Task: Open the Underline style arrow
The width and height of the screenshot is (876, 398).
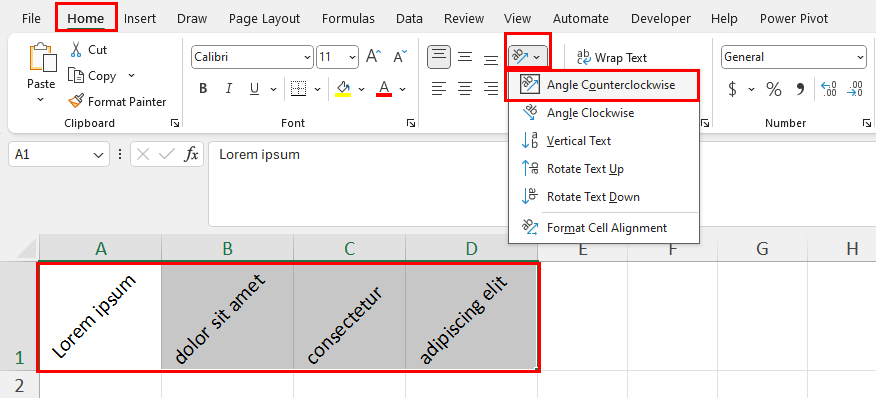Action: tap(273, 88)
